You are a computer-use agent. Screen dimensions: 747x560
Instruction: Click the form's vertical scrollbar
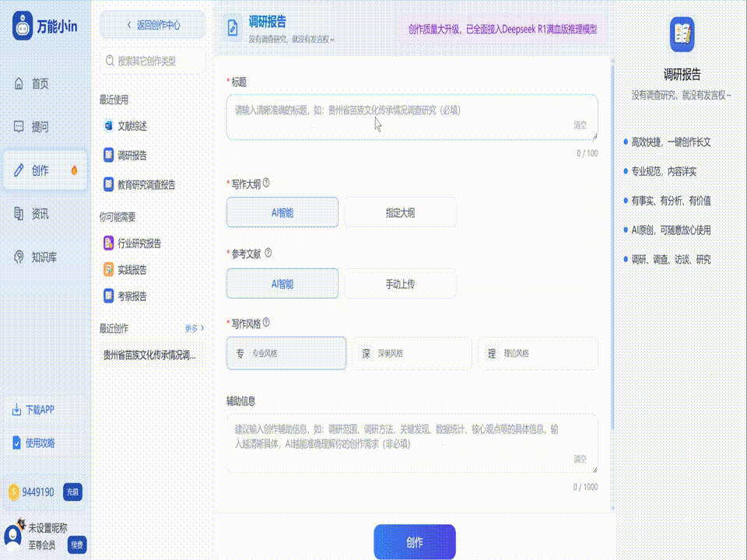pyautogui.click(x=612, y=247)
